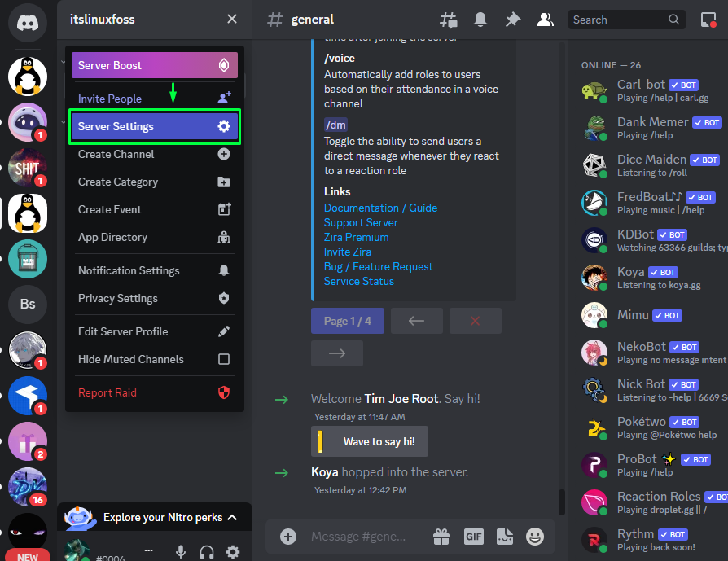Click the Invite People add-user icon
The width and height of the screenshot is (728, 561).
pos(224,98)
